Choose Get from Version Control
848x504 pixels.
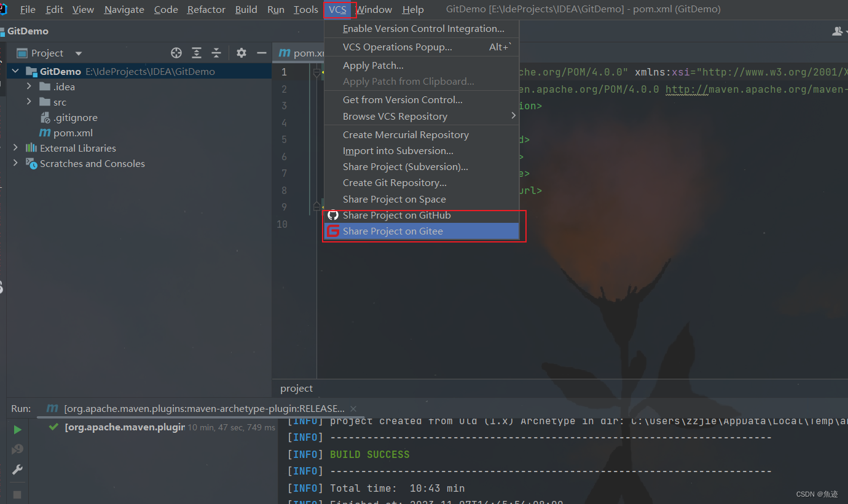click(422, 99)
